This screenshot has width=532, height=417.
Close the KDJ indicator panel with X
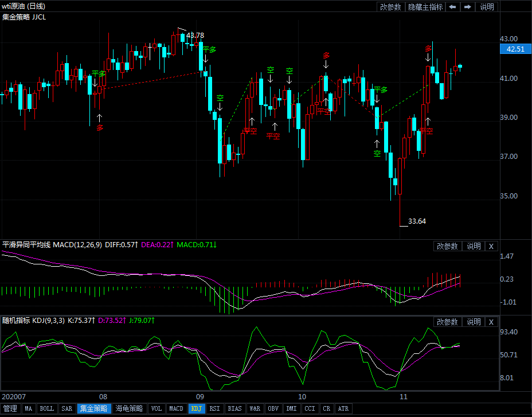pyautogui.click(x=491, y=322)
